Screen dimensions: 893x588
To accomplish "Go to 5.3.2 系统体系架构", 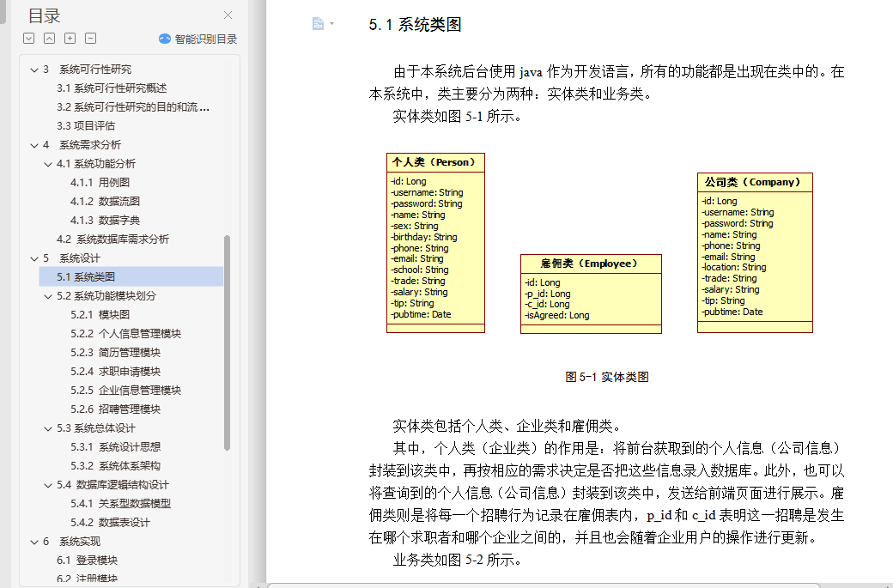I will click(116, 465).
